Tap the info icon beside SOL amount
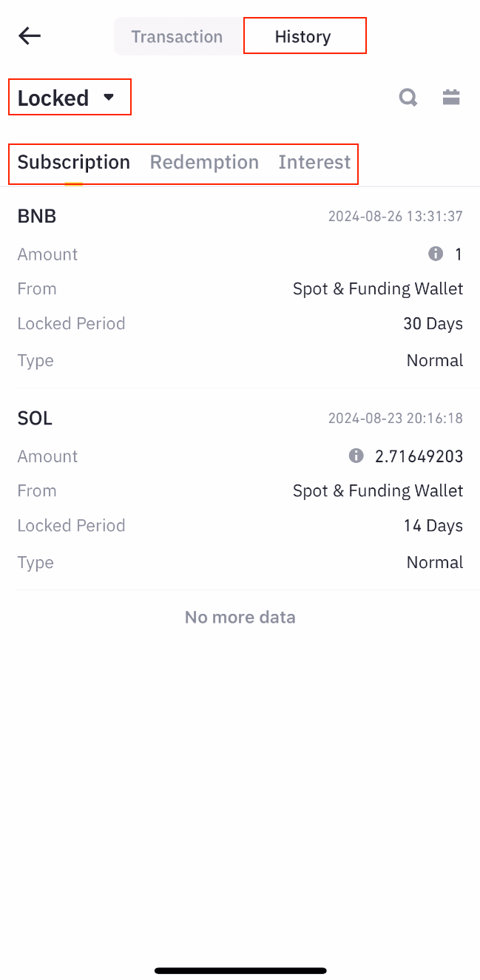 pyautogui.click(x=356, y=456)
